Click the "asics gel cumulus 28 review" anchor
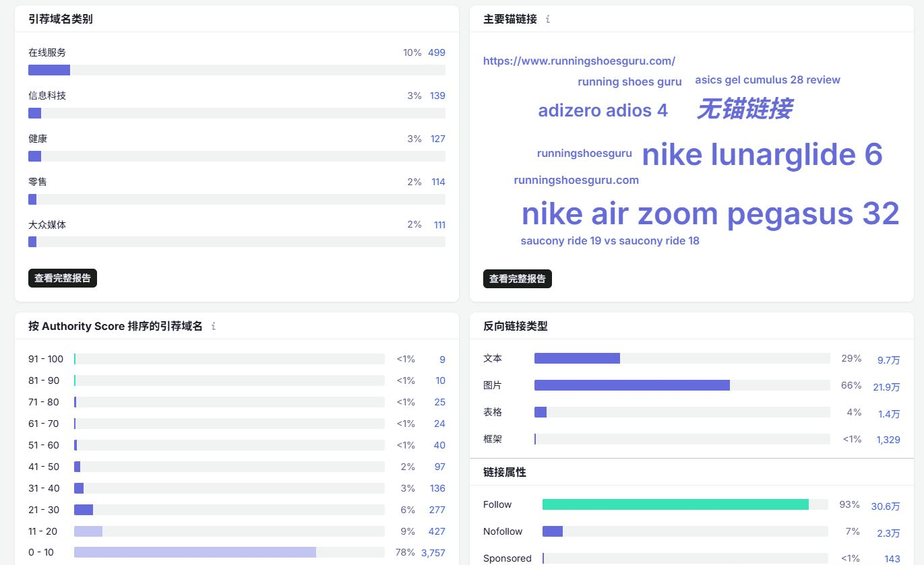 point(768,79)
